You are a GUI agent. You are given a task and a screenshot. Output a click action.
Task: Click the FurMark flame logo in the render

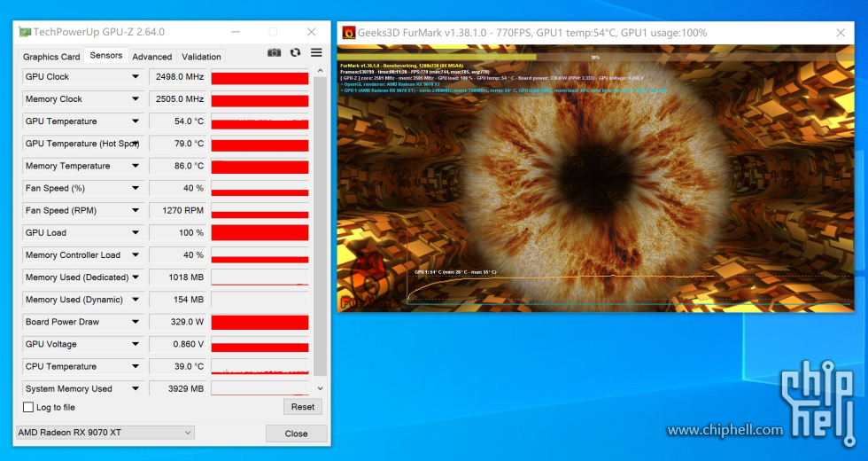(368, 282)
